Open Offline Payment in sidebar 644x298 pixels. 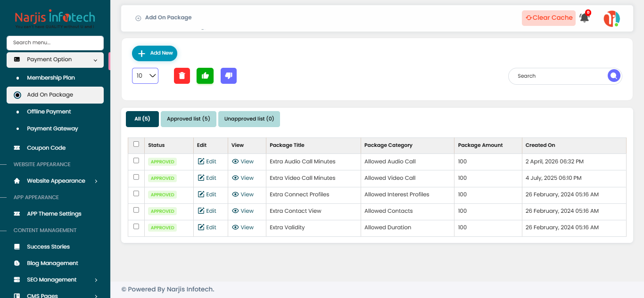49,112
